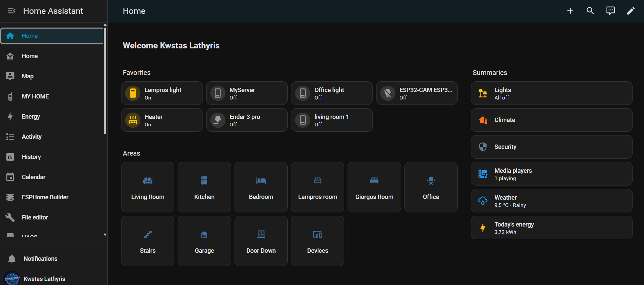This screenshot has width=644, height=285.
Task: Click the sidebar vertical scrollbar
Action: pos(105,81)
